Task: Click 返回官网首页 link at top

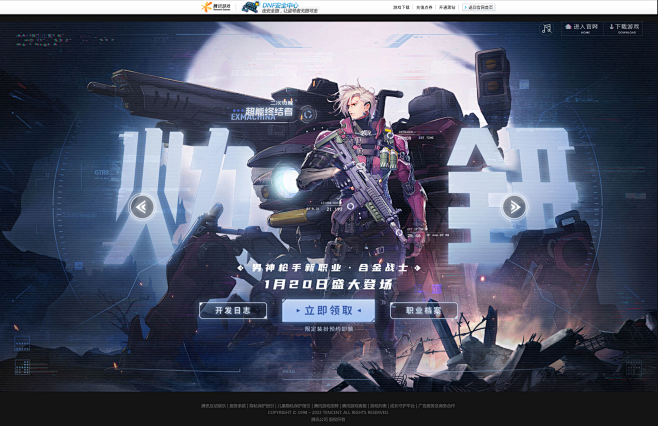Action: 479,7
